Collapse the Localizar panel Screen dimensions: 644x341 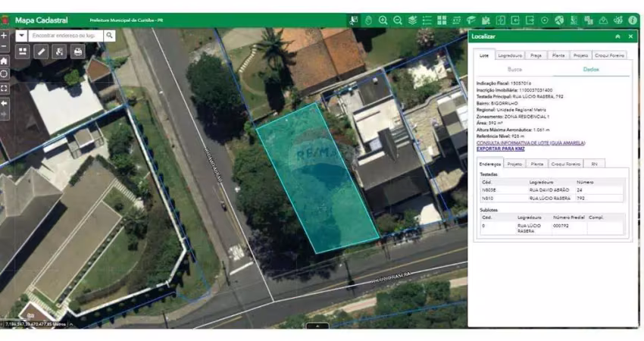click(618, 36)
